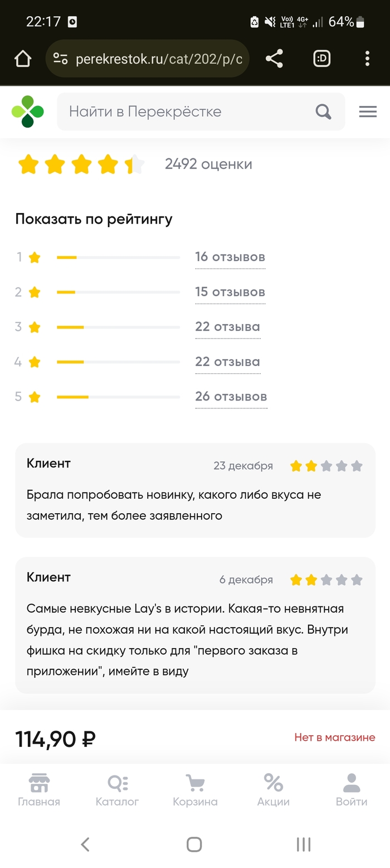The image size is (390, 868).
Task: Tap the Перекрёсток clover logo
Action: pos(27,112)
